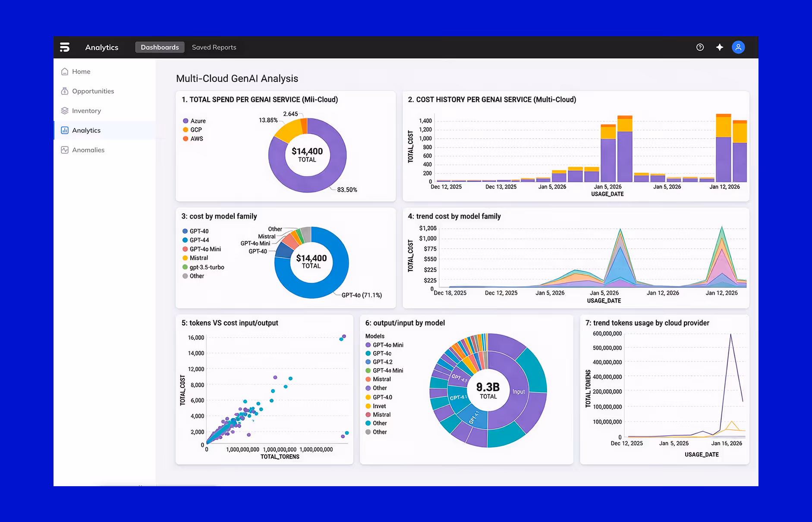Open the Home sidebar icon
Screen dimensions: 812x522
(64, 71)
